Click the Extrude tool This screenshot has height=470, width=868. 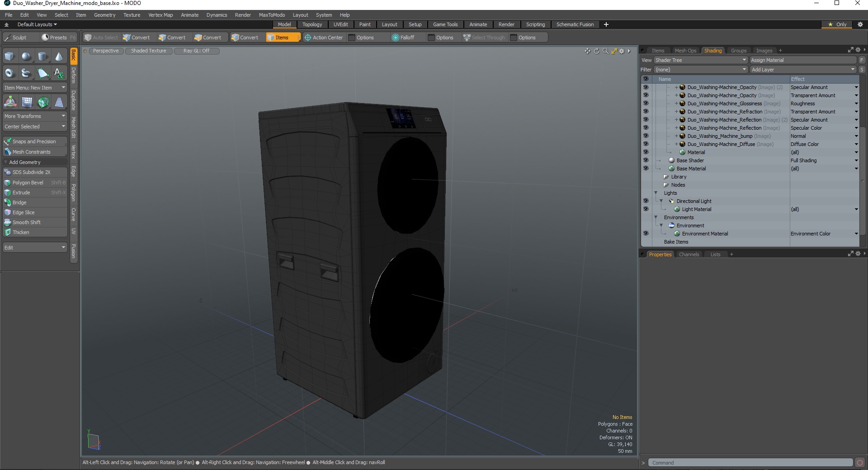[35, 193]
